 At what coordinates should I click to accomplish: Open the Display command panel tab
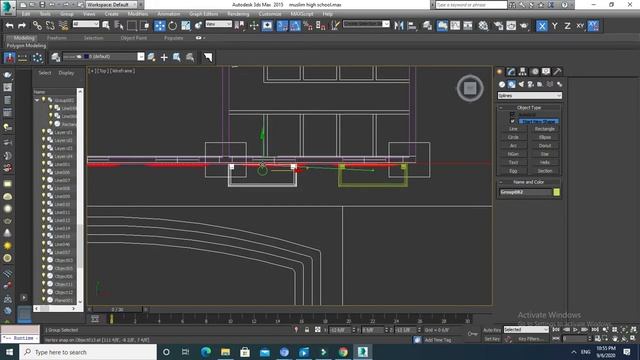click(x=546, y=71)
